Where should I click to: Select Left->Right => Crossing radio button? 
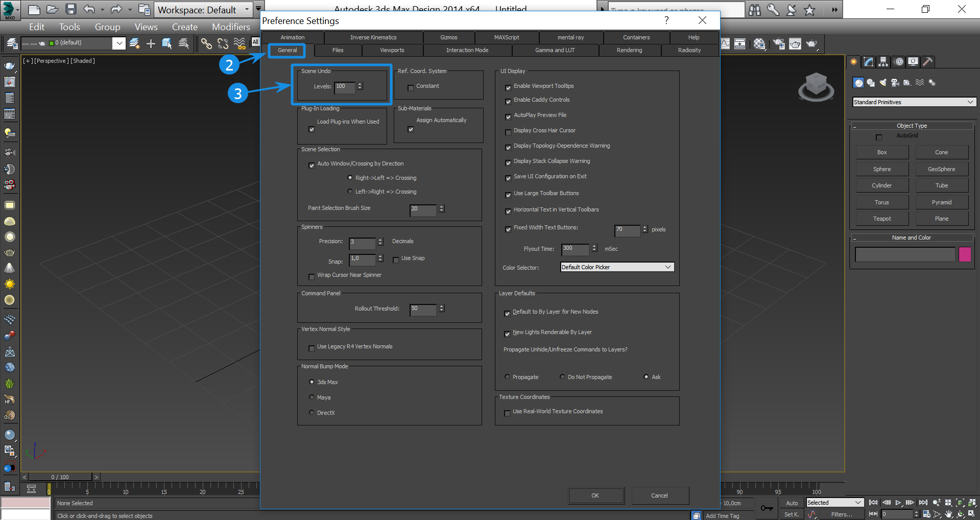(350, 192)
